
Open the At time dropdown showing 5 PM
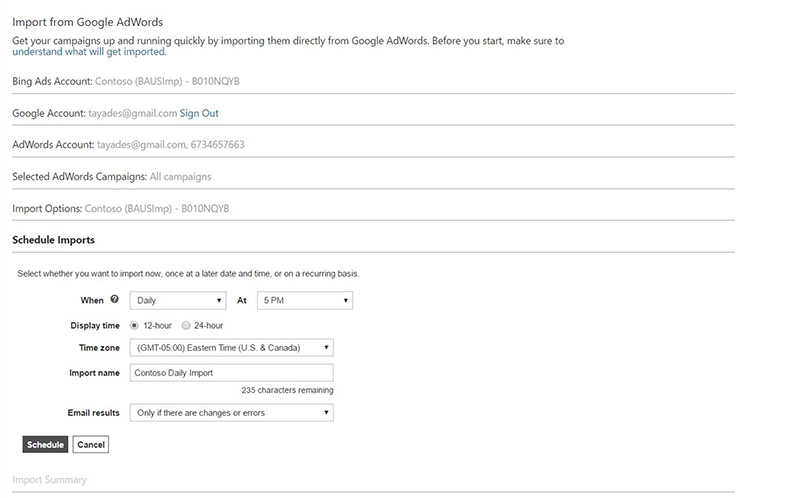click(x=305, y=300)
